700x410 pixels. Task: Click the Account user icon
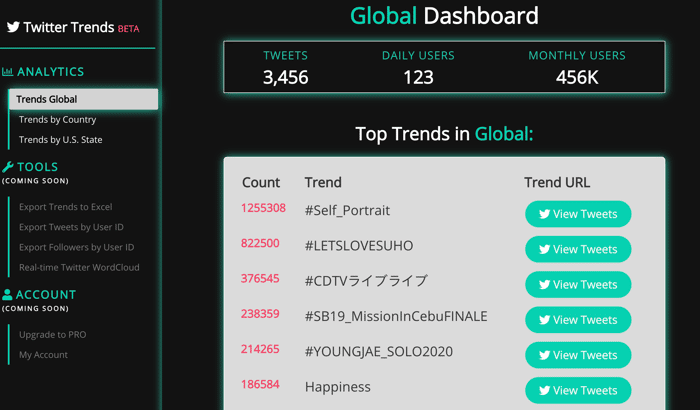click(x=7, y=294)
